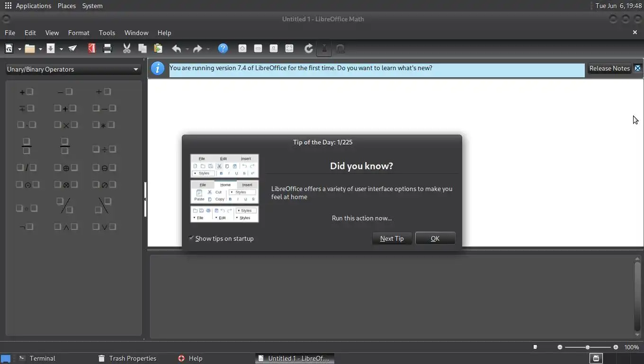This screenshot has height=364, width=644.
Task: Expand the New document dropdown arrow
Action: (19, 49)
